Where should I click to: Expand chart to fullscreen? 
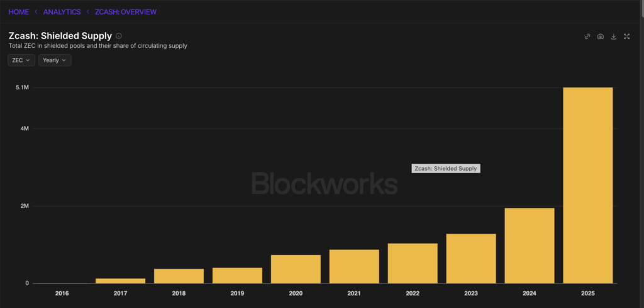[627, 37]
